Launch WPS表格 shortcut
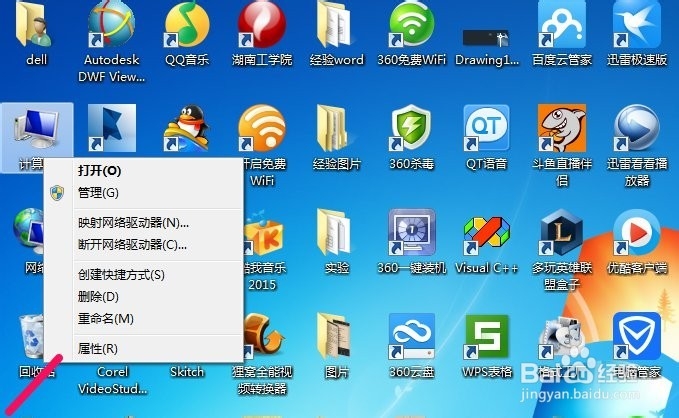The height and width of the screenshot is (418, 679). click(486, 337)
